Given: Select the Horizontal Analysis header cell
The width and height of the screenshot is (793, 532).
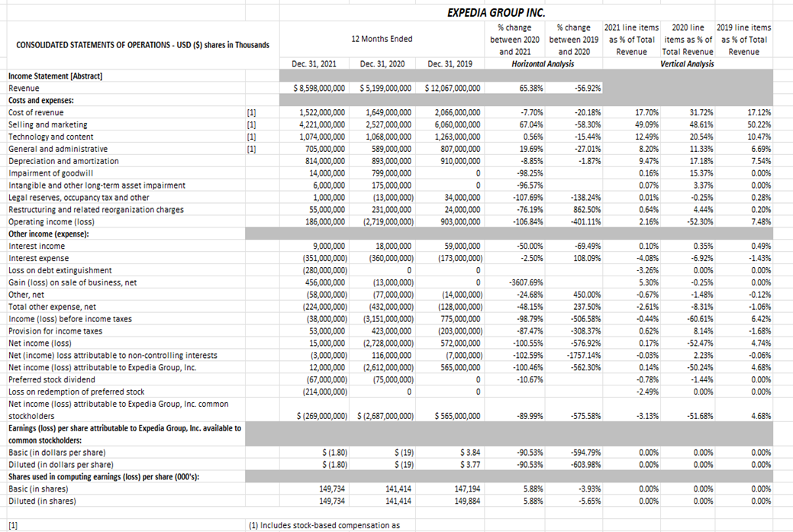Looking at the screenshot, I should click(544, 63).
